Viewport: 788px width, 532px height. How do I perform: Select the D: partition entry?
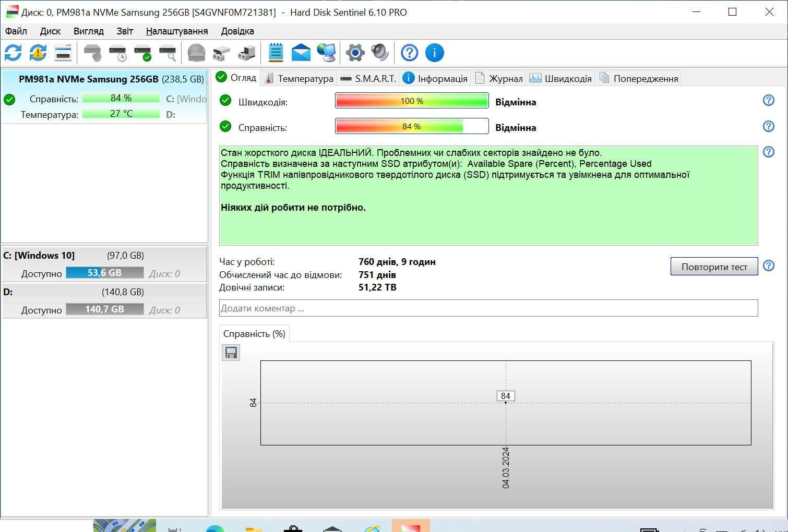(x=104, y=300)
